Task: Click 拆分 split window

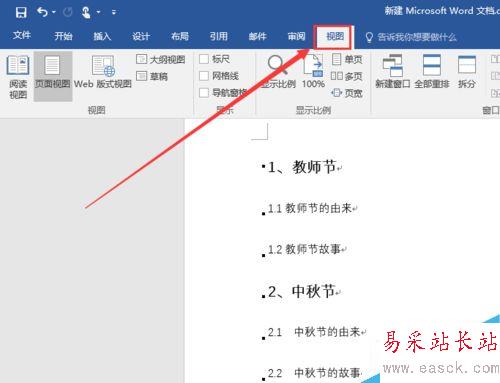Action: click(467, 72)
